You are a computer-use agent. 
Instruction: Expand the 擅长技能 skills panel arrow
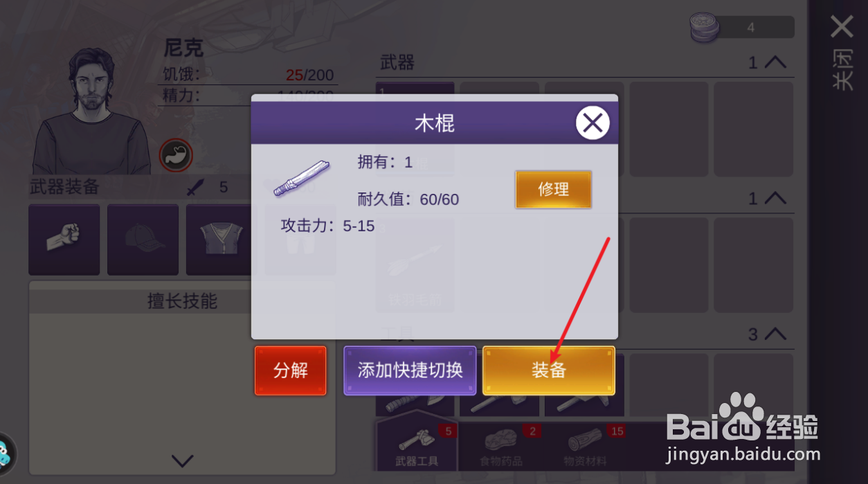coord(182,460)
